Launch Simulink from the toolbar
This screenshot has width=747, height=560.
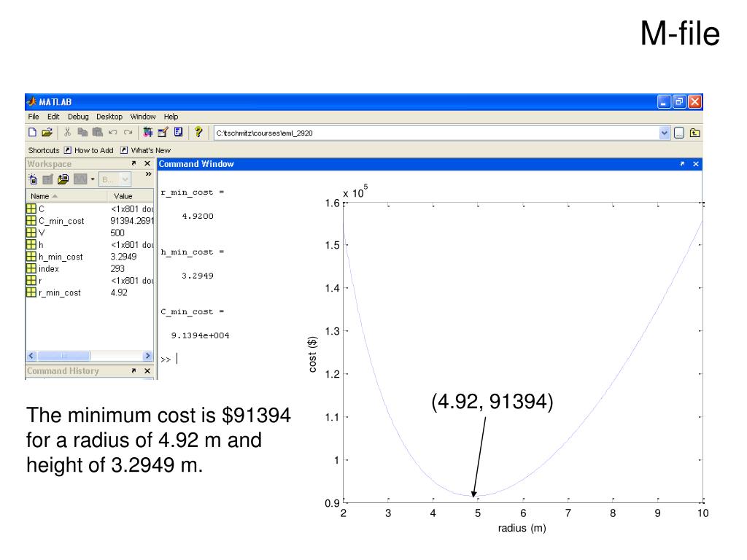coord(147,133)
